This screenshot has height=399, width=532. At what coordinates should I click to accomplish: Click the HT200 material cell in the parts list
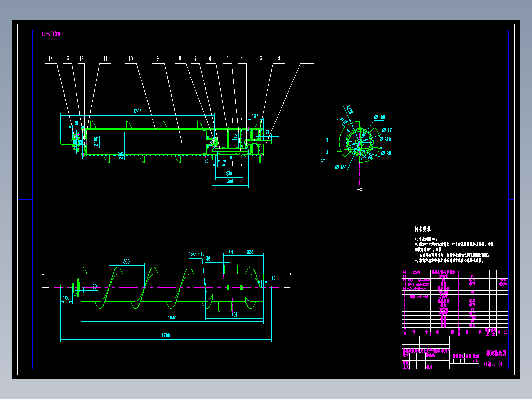click(x=472, y=318)
